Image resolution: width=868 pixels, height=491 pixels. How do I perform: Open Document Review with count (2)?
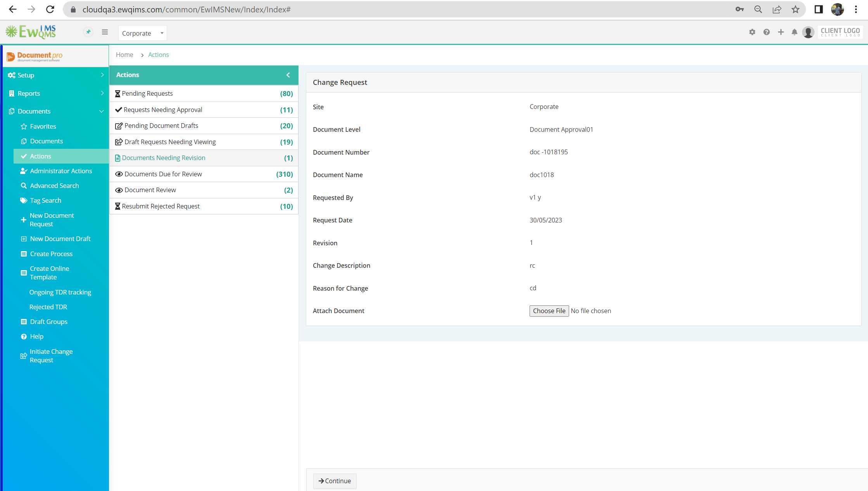[x=204, y=190]
